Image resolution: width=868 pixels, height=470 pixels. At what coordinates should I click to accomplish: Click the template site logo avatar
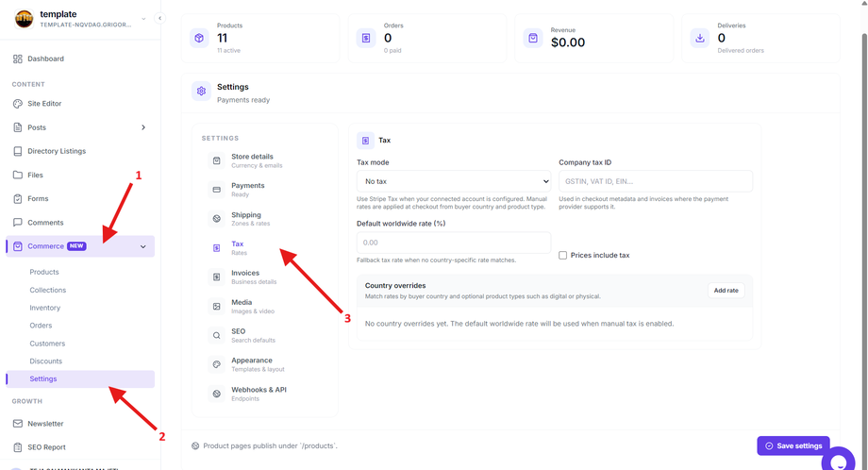[x=24, y=19]
